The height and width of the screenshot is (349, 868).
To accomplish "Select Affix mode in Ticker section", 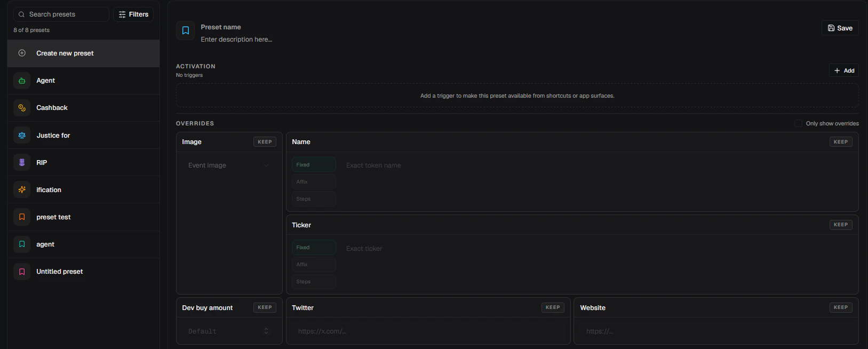I will pyautogui.click(x=314, y=265).
